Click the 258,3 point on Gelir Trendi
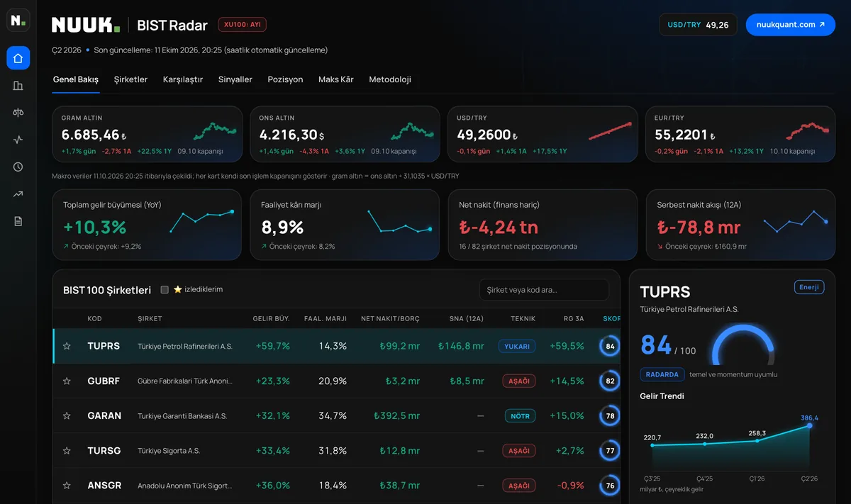This screenshot has height=504, width=851. (x=757, y=441)
